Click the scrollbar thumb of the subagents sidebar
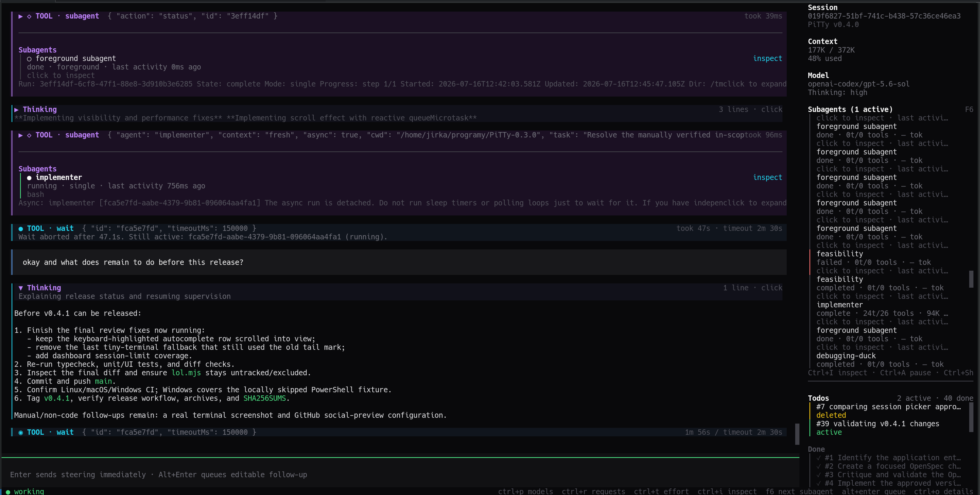 click(x=971, y=279)
